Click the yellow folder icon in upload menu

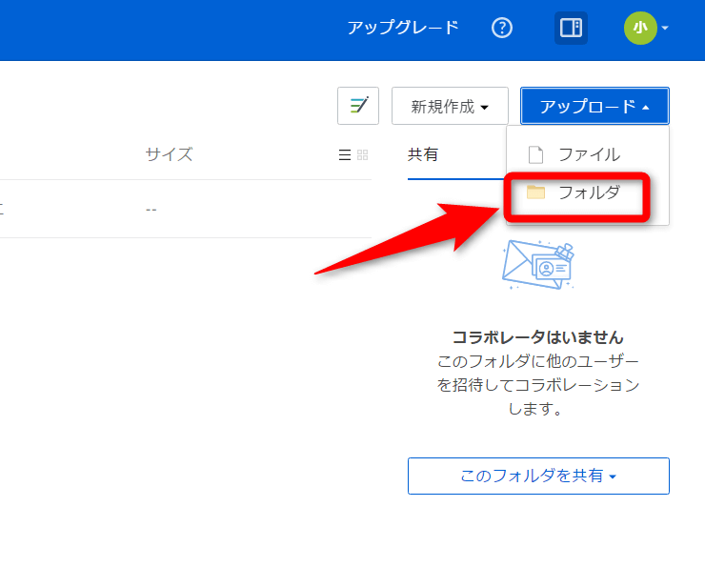[x=535, y=193]
